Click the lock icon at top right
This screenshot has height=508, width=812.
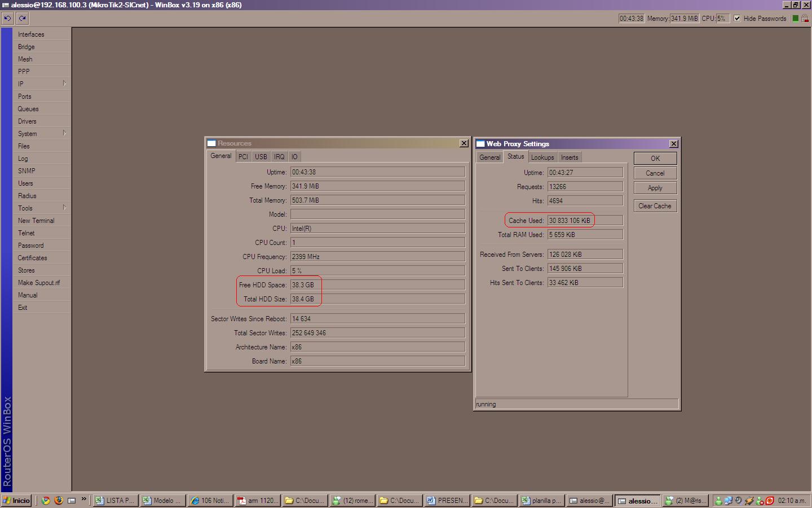(805, 18)
